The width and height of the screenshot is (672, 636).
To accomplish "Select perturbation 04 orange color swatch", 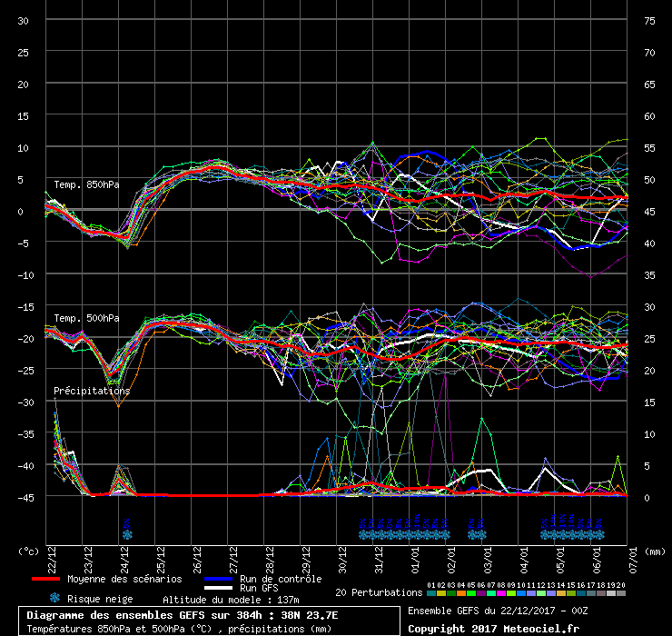I will [x=461, y=593].
